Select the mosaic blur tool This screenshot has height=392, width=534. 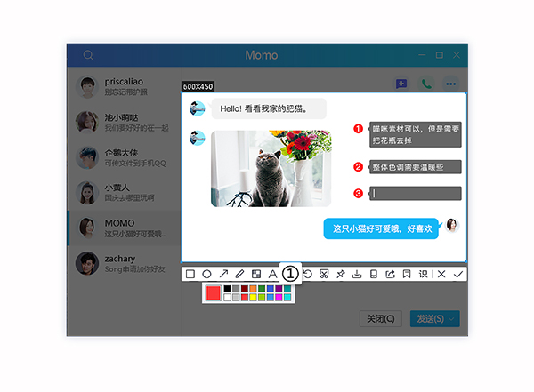(256, 274)
